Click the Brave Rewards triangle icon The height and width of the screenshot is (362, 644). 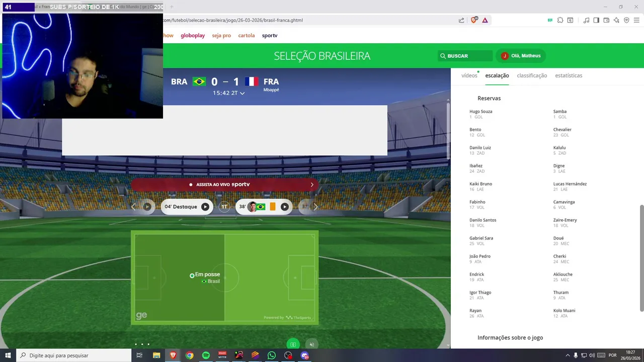tap(485, 20)
